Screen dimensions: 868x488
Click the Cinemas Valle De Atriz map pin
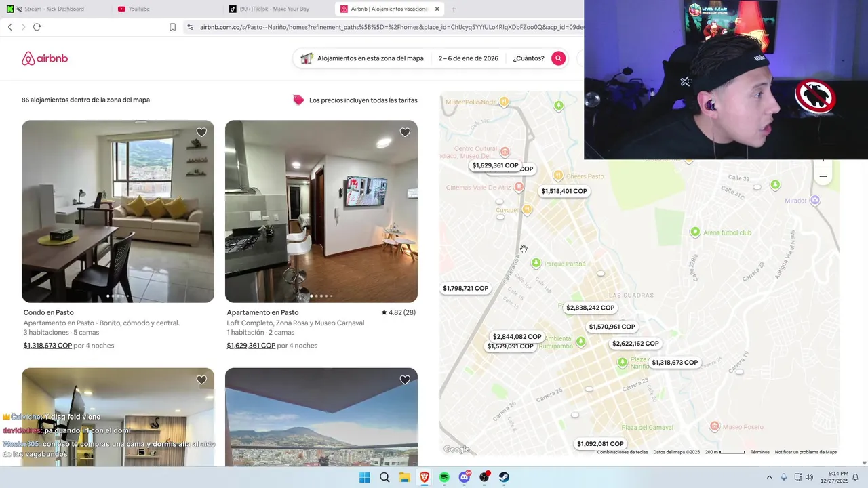pyautogui.click(x=519, y=186)
